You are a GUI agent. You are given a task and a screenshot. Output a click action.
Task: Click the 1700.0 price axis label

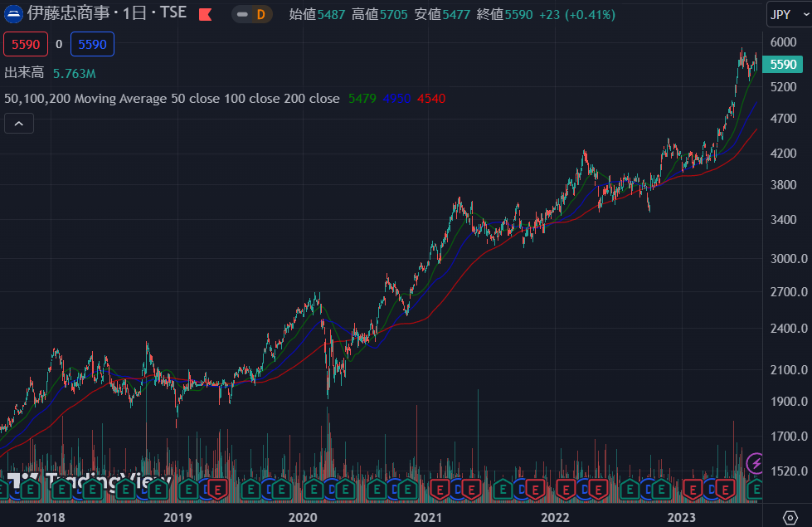click(x=789, y=437)
